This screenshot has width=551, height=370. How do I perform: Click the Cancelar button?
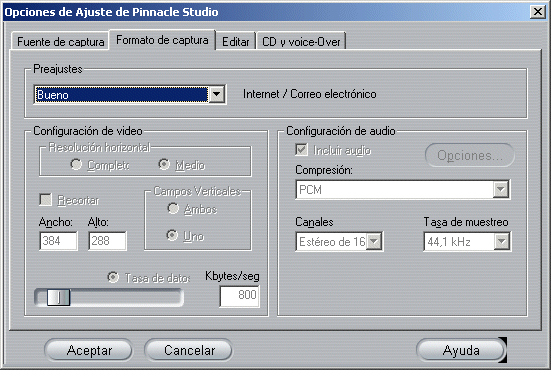click(189, 350)
